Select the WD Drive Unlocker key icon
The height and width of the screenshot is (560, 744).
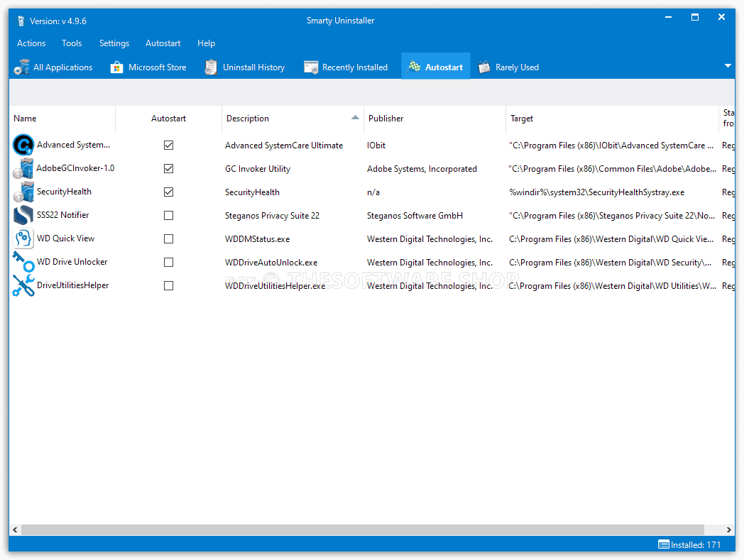(23, 261)
